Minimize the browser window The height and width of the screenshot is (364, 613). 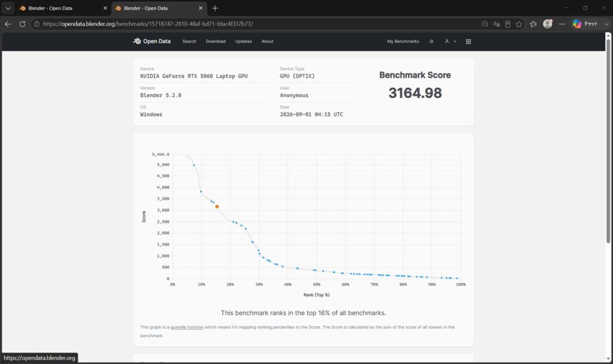tap(566, 8)
